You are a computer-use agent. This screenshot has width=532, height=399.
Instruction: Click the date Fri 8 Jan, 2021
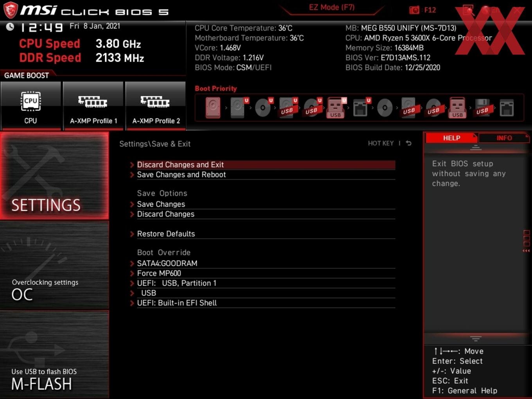pos(95,26)
